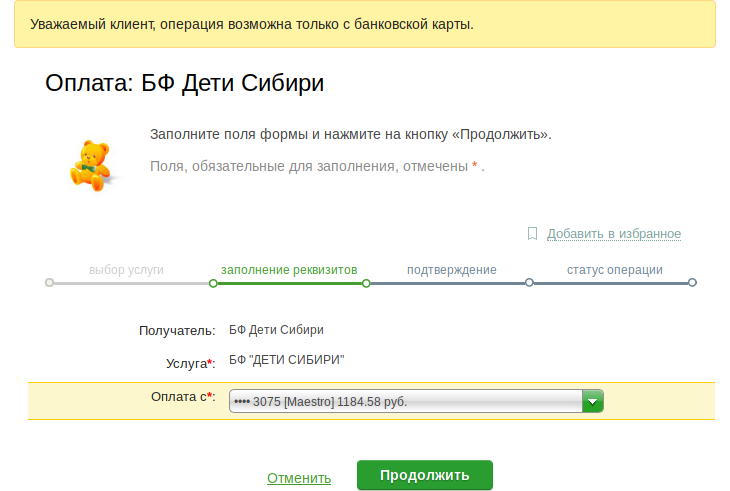Click the instruction text about Продолжить button
The width and height of the screenshot is (730, 491).
coord(351,135)
